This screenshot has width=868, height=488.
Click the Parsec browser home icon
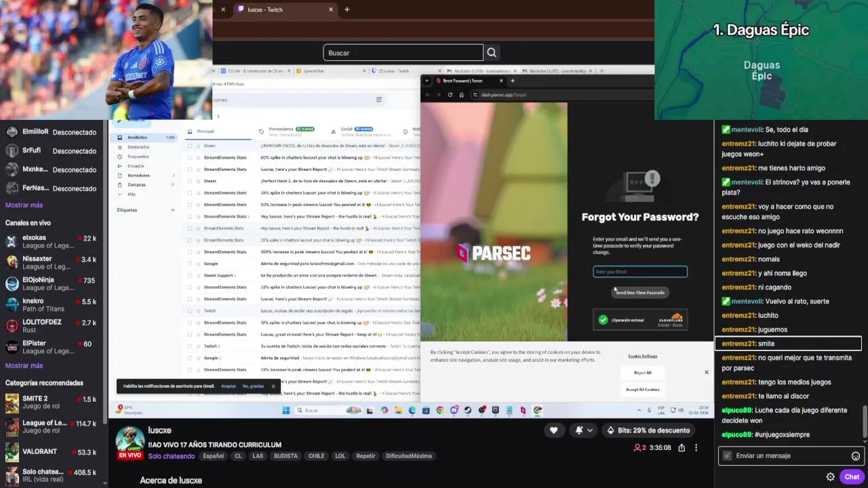coord(462,95)
